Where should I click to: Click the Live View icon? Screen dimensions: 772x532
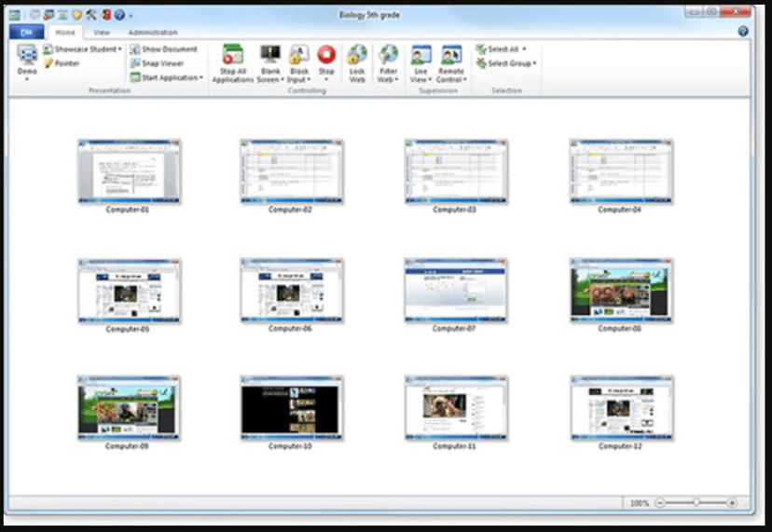click(420, 55)
